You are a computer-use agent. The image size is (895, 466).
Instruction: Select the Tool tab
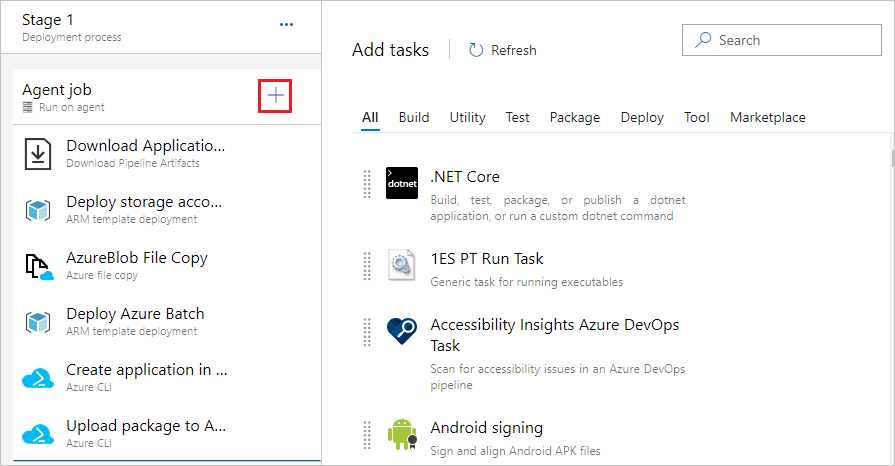click(x=697, y=118)
